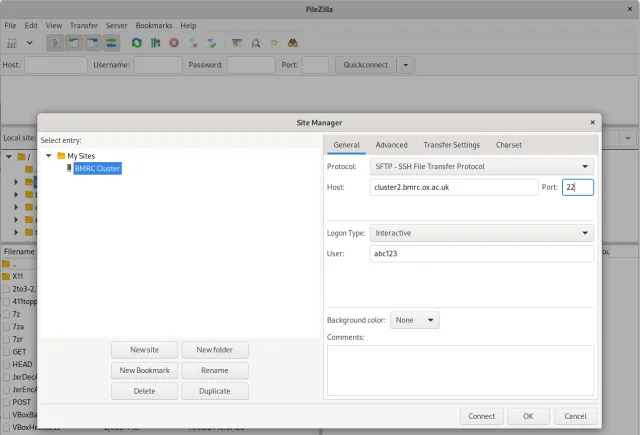Image resolution: width=640 pixels, height=435 pixels.
Task: Click the binoculars file search icon
Action: tap(293, 43)
